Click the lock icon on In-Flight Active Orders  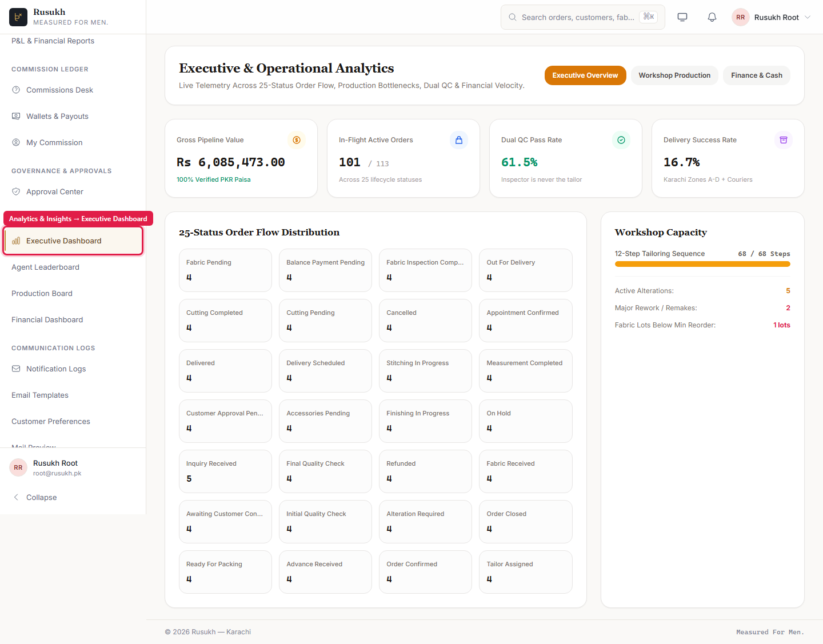pyautogui.click(x=459, y=140)
